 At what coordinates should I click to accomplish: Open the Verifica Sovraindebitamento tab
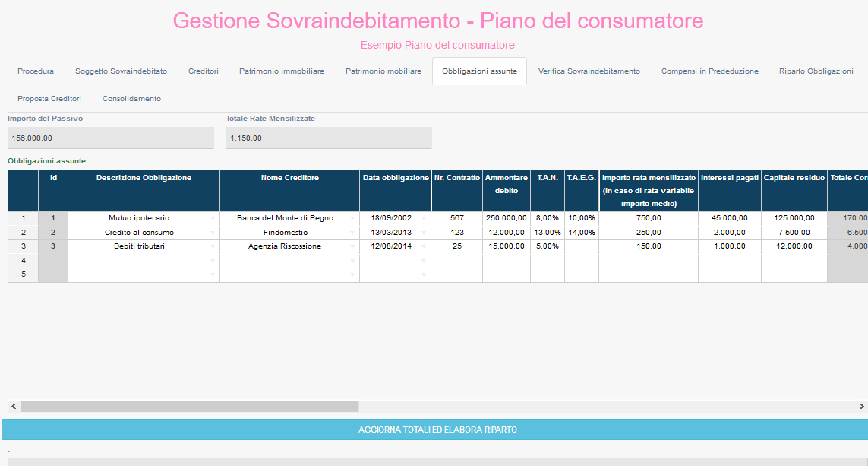point(589,71)
